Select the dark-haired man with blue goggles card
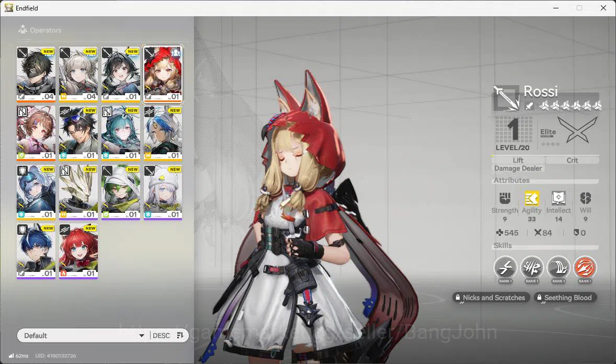The width and height of the screenshot is (616, 364). click(x=78, y=133)
